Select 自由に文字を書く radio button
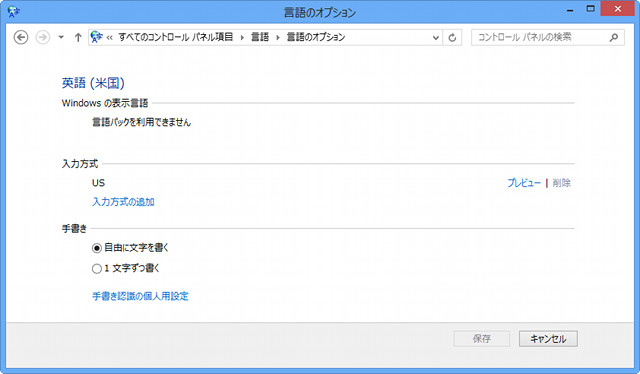640x374 pixels. pos(97,248)
